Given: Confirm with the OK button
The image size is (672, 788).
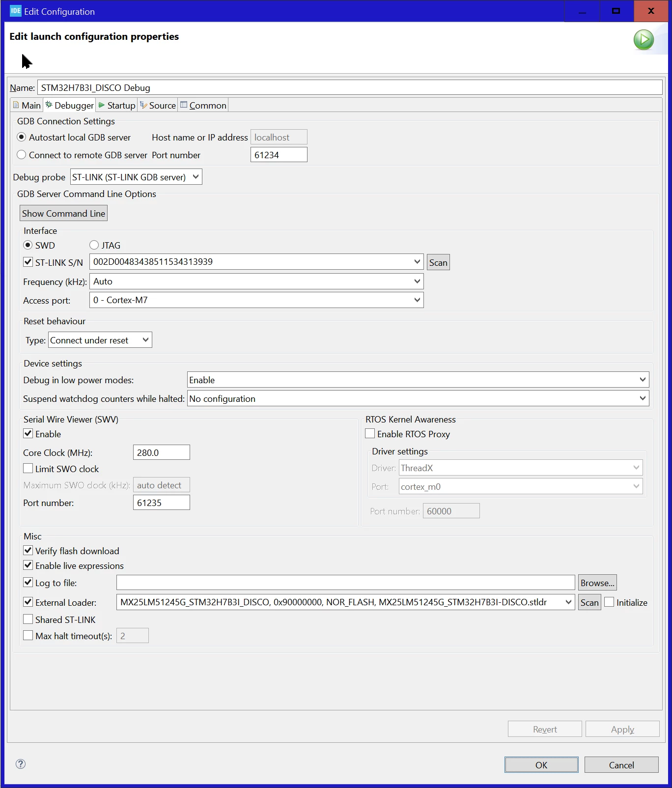Looking at the screenshot, I should 541,765.
